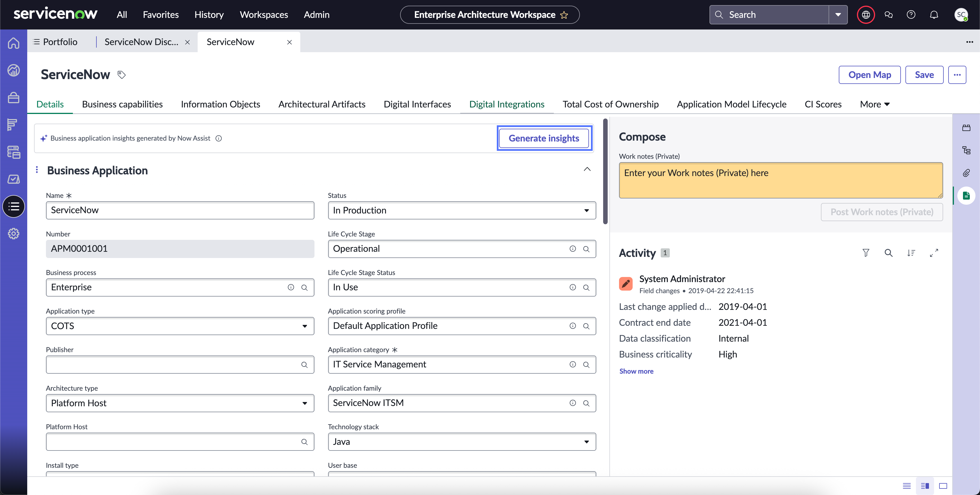980x495 pixels.
Task: View info for Business process Enterprise
Action: point(291,288)
